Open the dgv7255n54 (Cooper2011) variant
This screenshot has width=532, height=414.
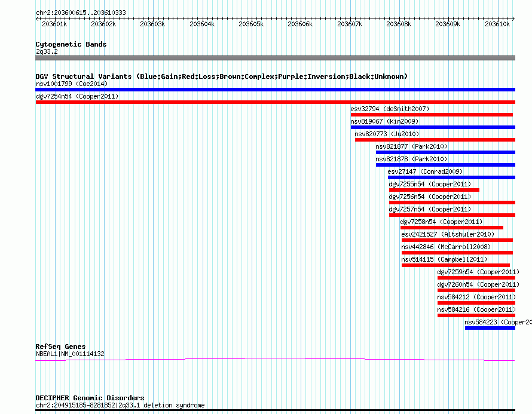tap(430, 184)
